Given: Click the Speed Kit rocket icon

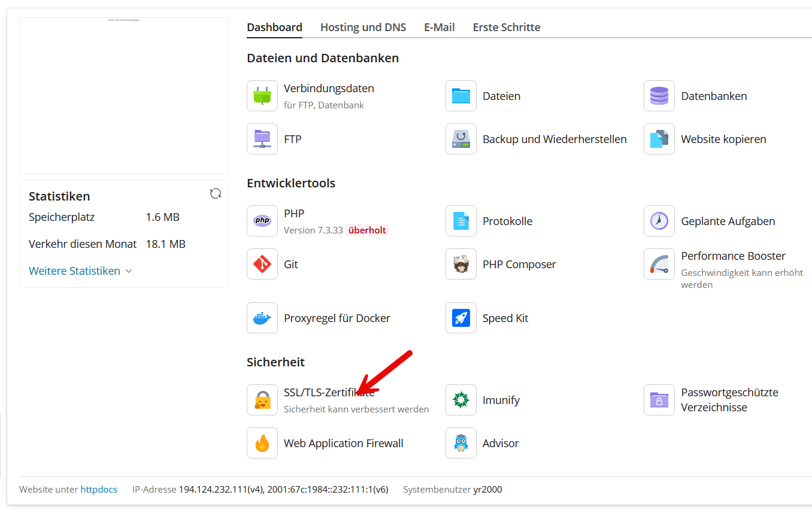Looking at the screenshot, I should tap(460, 318).
